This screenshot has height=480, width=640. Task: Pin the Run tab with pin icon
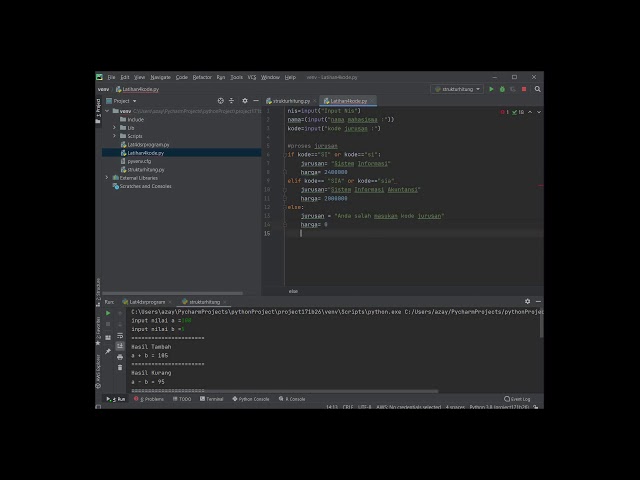(108, 351)
